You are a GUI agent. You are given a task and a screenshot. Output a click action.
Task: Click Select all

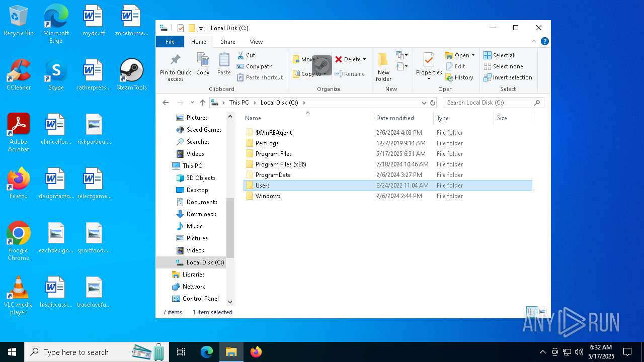500,55
